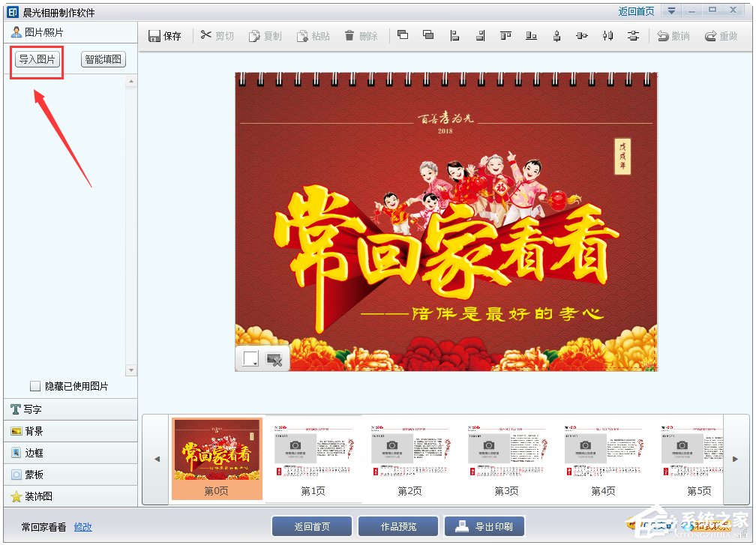Expand the thumbnail strip using the right arrow
756x545 pixels.
pyautogui.click(x=736, y=459)
